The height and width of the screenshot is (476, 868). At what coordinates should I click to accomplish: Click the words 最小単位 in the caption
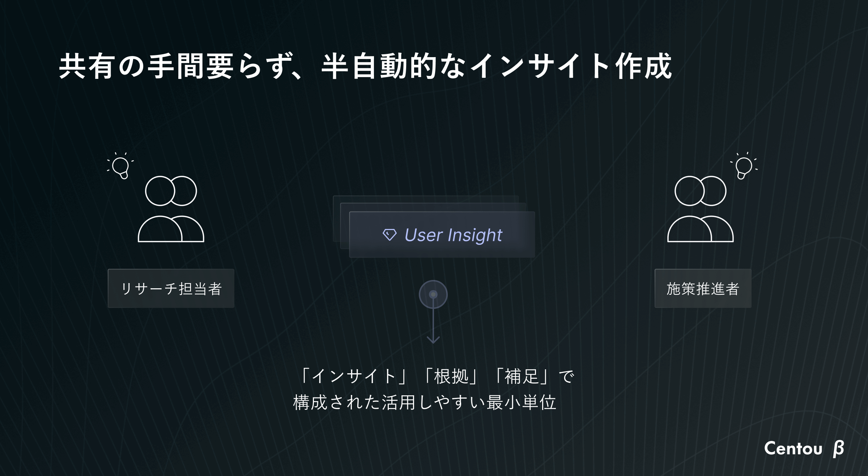(x=521, y=402)
